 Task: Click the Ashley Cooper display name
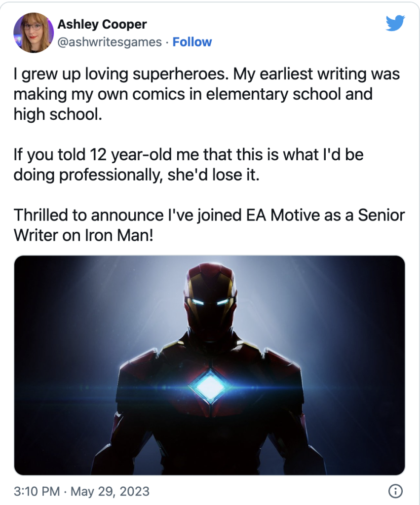tap(102, 25)
